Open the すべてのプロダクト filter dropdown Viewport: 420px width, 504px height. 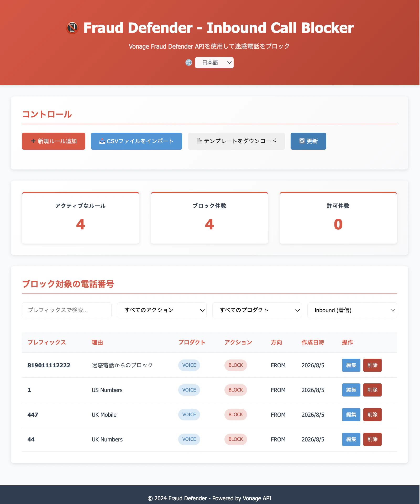tap(257, 310)
